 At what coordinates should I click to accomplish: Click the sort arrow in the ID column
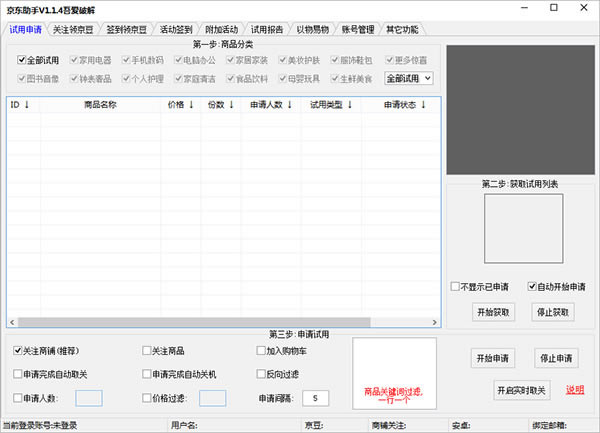pyautogui.click(x=26, y=104)
